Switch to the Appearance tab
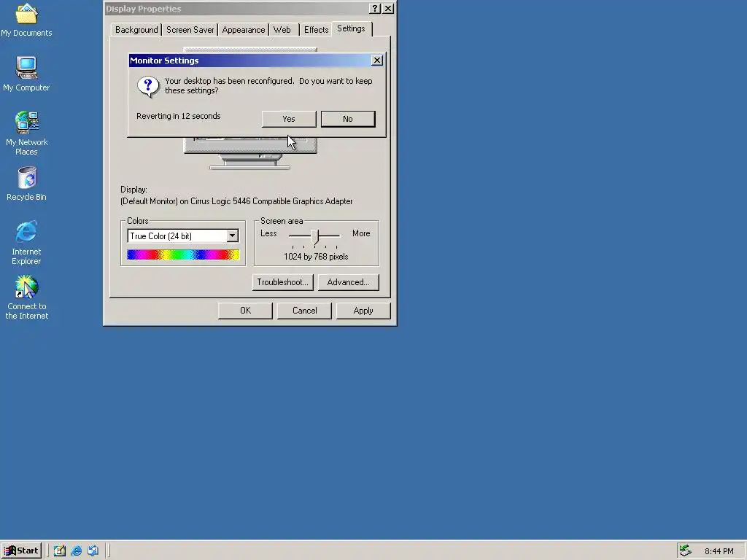The width and height of the screenshot is (747, 560). point(244,30)
